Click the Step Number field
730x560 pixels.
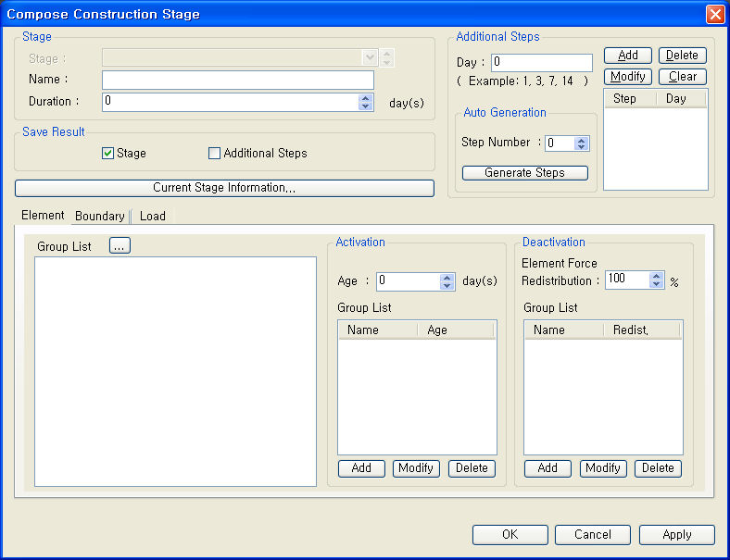coord(560,143)
